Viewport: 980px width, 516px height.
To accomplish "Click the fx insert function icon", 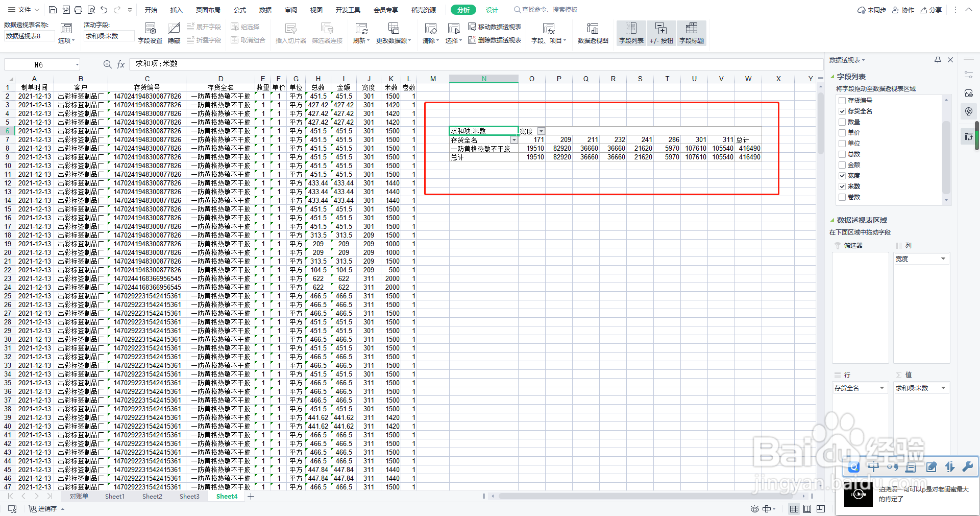I will click(121, 64).
